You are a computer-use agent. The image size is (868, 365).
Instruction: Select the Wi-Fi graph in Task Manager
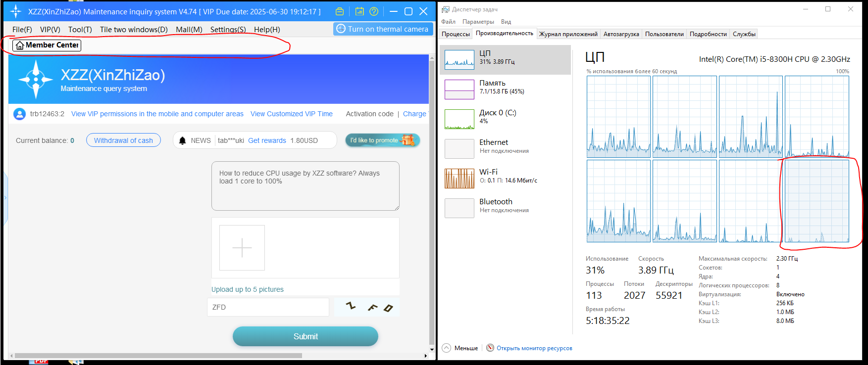pos(460,179)
